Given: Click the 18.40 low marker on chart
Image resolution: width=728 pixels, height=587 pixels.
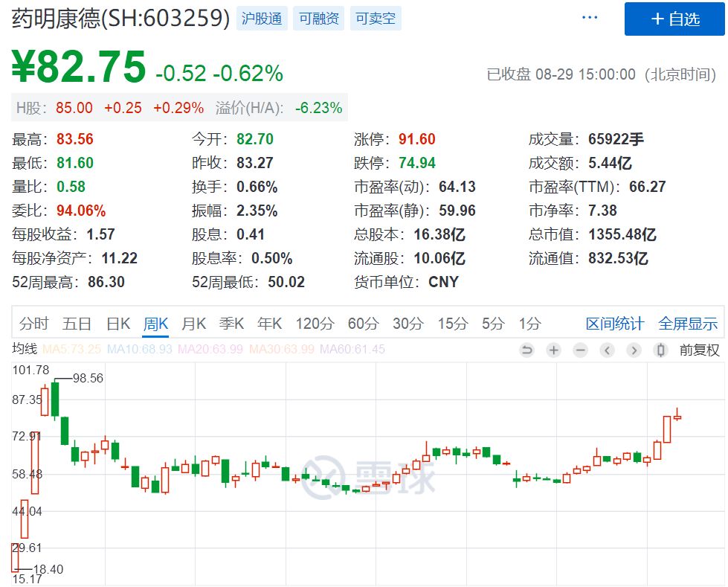Looking at the screenshot, I should [x=48, y=569].
